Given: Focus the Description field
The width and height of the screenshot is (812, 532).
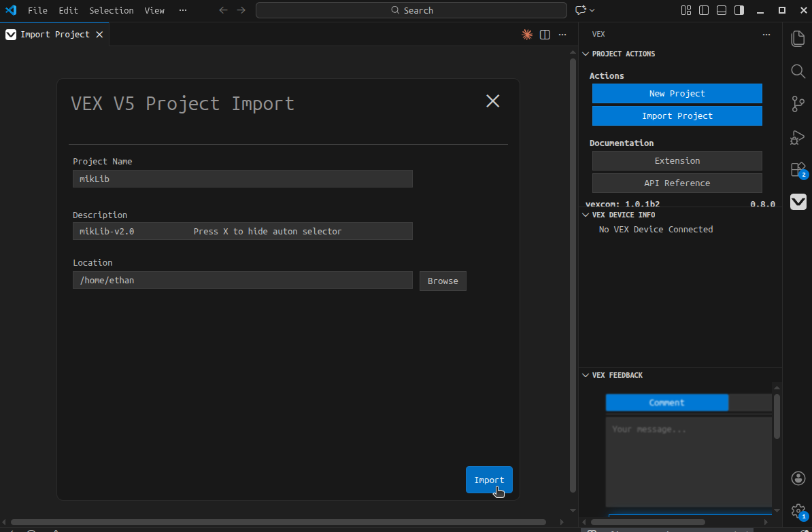Looking at the screenshot, I should point(242,231).
